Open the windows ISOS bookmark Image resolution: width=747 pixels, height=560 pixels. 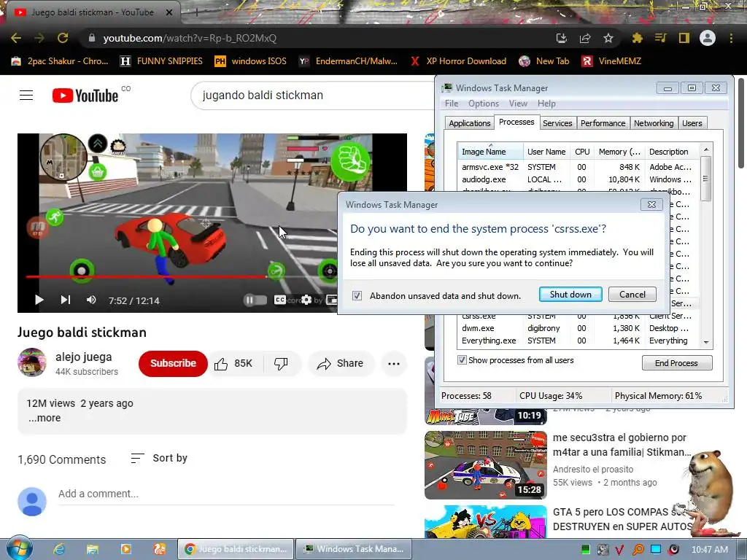pos(251,61)
